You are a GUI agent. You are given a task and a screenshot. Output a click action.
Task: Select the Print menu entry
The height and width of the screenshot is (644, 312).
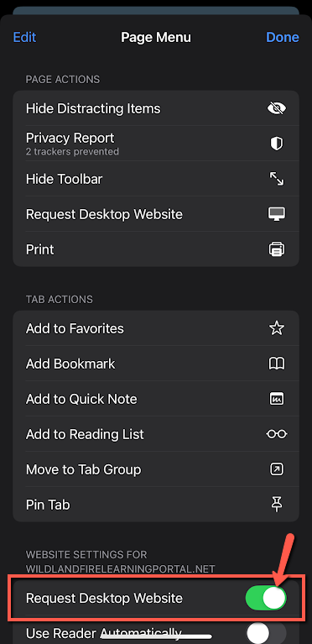tap(156, 249)
